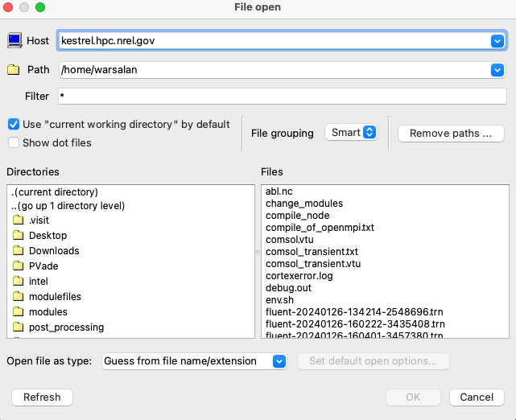
Task: Expand the Host dropdown list
Action: coord(497,40)
